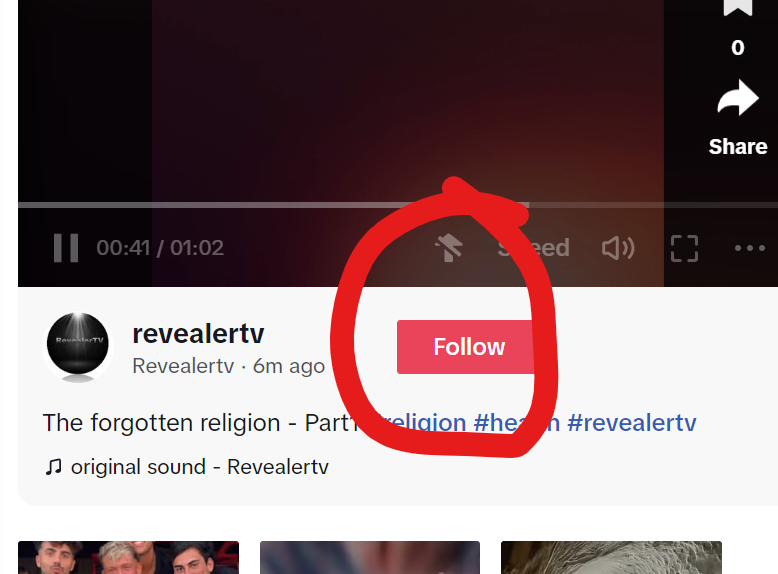
Task: Pause the playing video
Action: [x=66, y=248]
